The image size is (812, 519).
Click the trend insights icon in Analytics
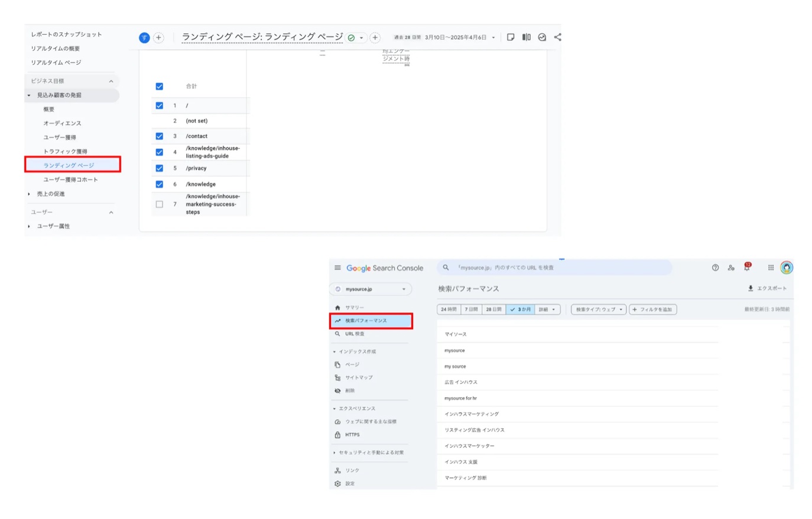point(542,37)
